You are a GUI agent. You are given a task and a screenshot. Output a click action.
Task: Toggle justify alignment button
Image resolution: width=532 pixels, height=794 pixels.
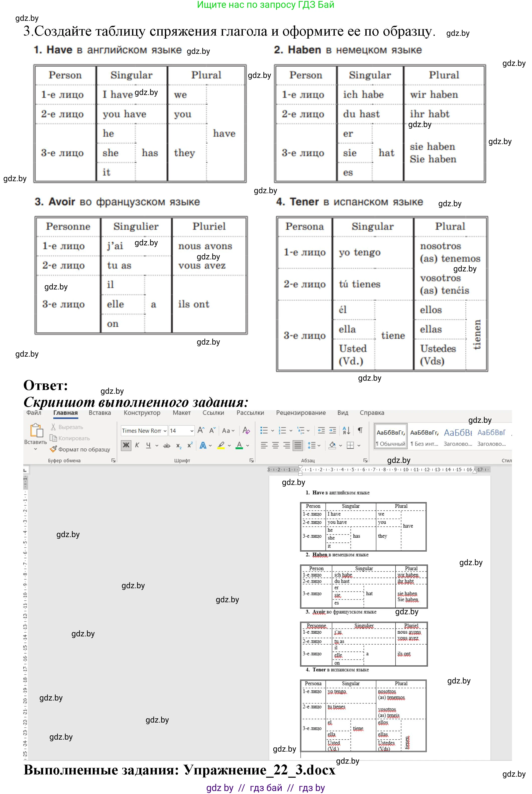pos(297,445)
